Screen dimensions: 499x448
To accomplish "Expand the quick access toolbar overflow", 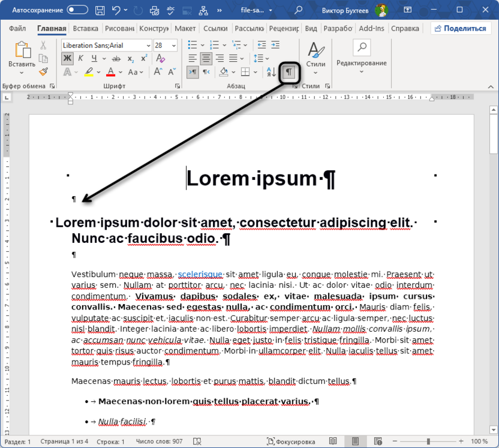I will click(220, 10).
